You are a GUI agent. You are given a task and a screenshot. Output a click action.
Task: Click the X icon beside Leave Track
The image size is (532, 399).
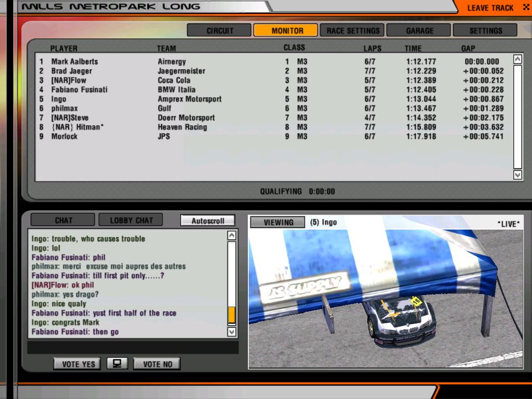pyautogui.click(x=526, y=8)
